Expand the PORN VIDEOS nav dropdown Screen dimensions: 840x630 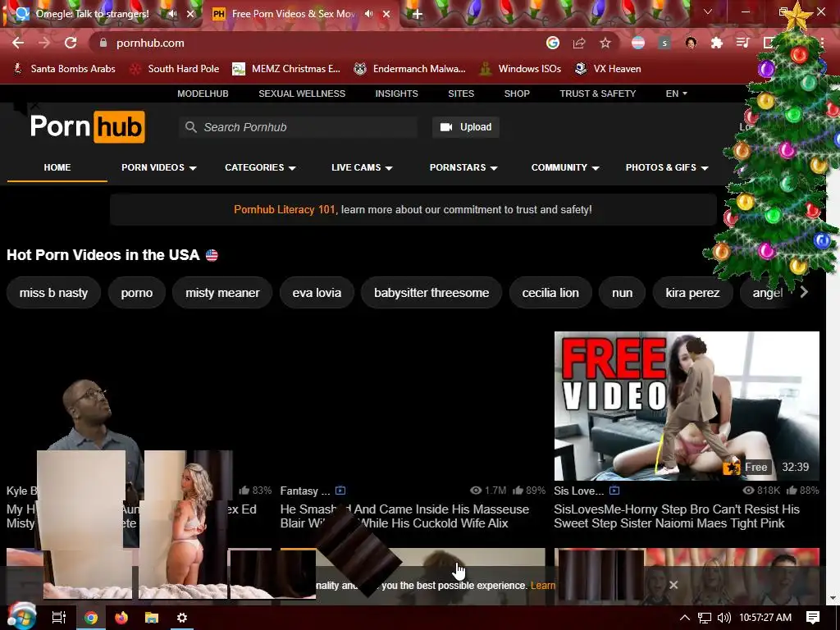click(158, 167)
